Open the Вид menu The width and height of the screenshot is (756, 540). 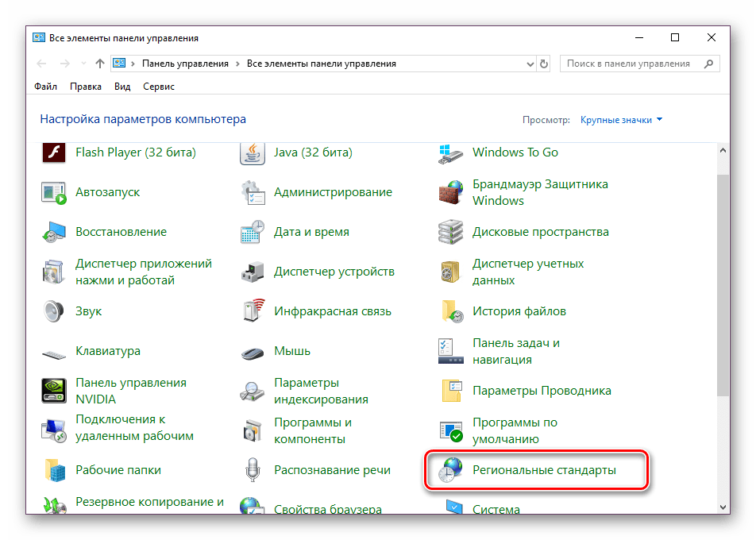pyautogui.click(x=122, y=87)
